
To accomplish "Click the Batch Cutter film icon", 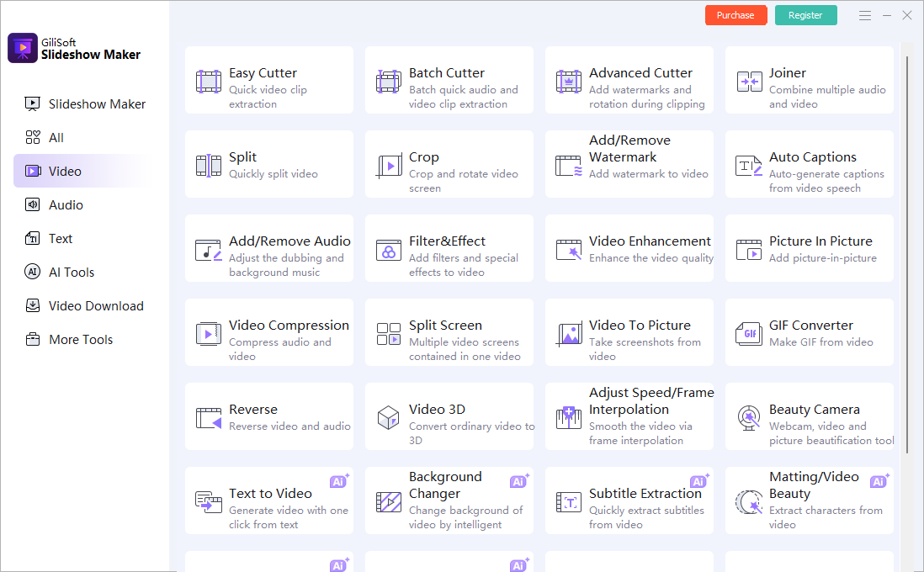I will (388, 82).
